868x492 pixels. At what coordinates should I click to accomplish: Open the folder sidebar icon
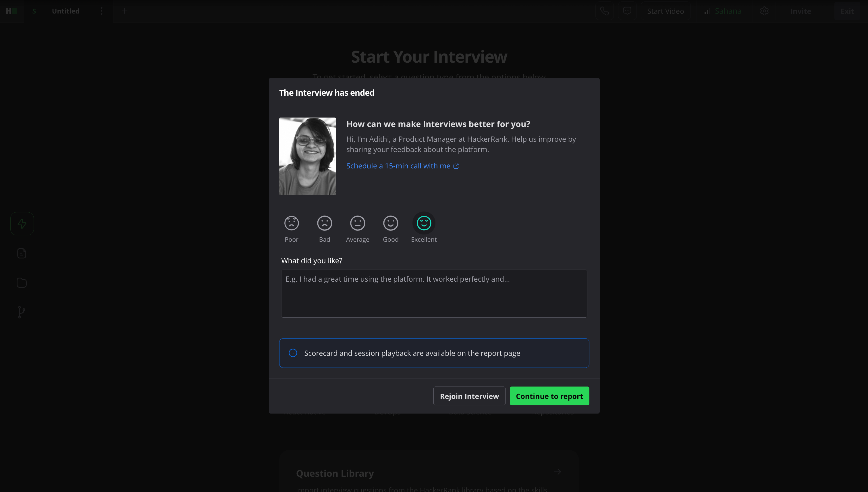[x=22, y=282]
